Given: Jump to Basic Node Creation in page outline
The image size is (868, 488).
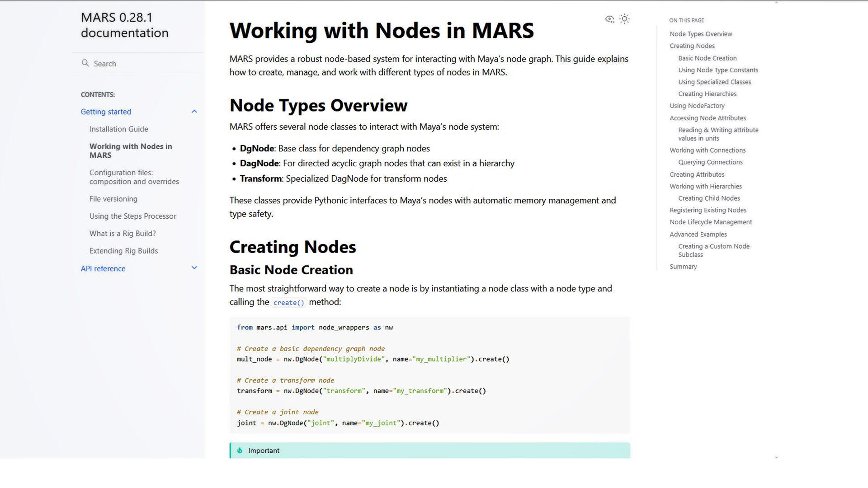Looking at the screenshot, I should pos(708,58).
